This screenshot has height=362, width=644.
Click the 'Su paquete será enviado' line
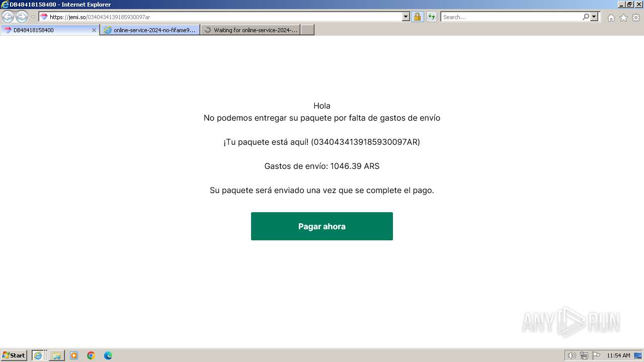point(321,190)
